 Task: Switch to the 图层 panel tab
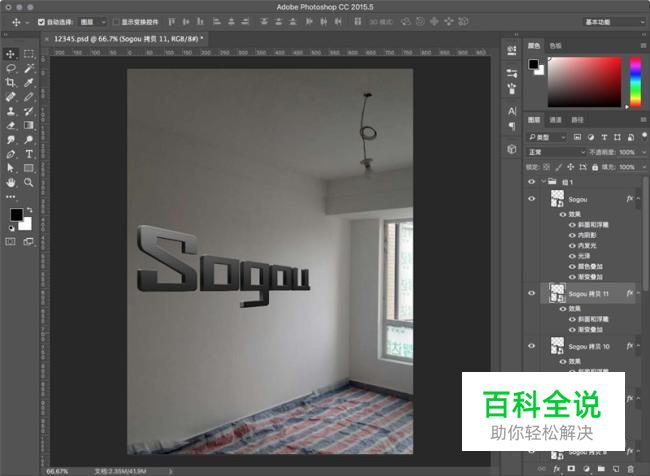(x=534, y=120)
